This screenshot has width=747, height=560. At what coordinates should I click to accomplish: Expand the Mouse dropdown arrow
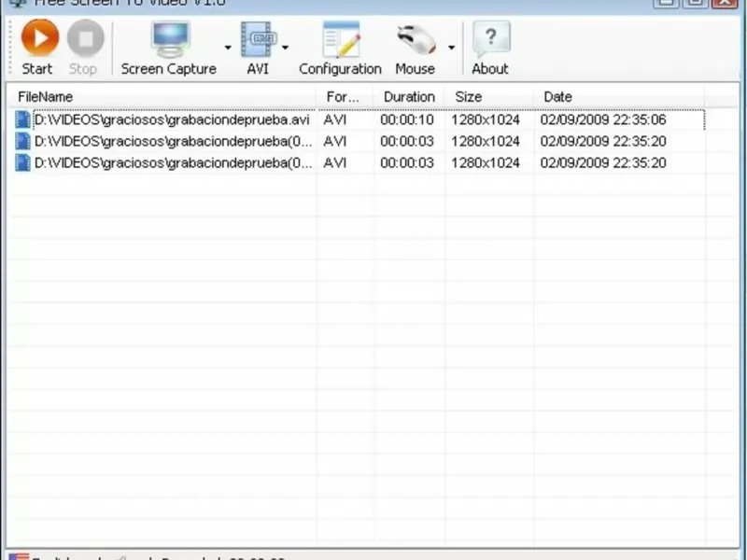[x=451, y=48]
